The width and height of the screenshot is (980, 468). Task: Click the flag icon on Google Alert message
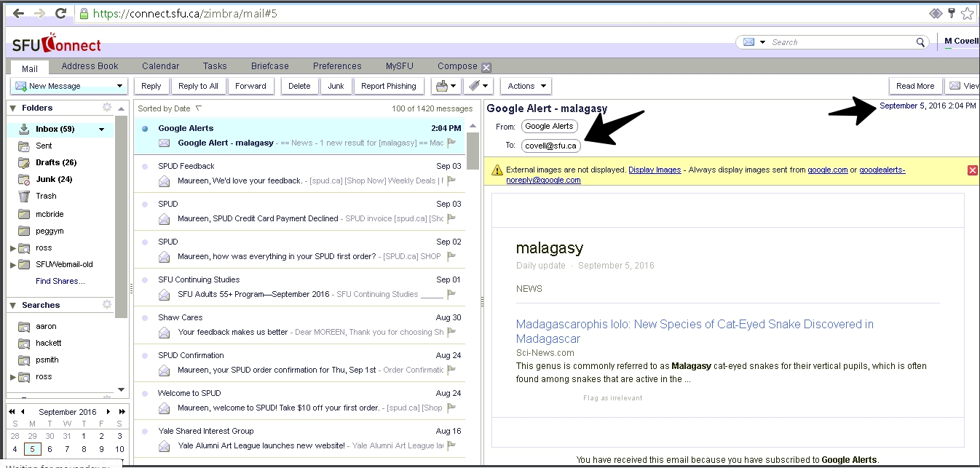pos(451,143)
